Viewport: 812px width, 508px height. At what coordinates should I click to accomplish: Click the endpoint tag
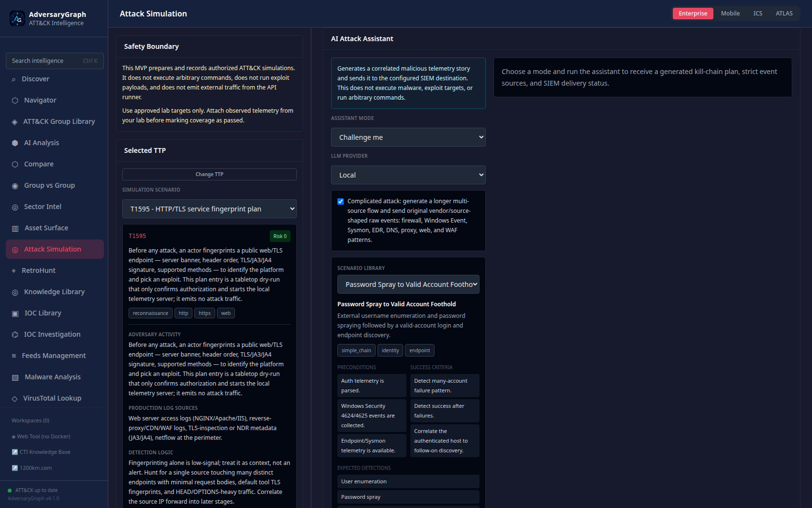(420, 351)
